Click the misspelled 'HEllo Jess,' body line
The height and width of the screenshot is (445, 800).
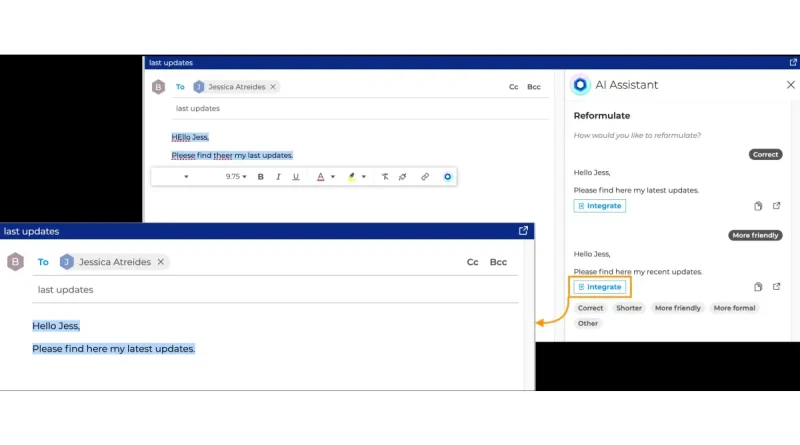tap(190, 137)
